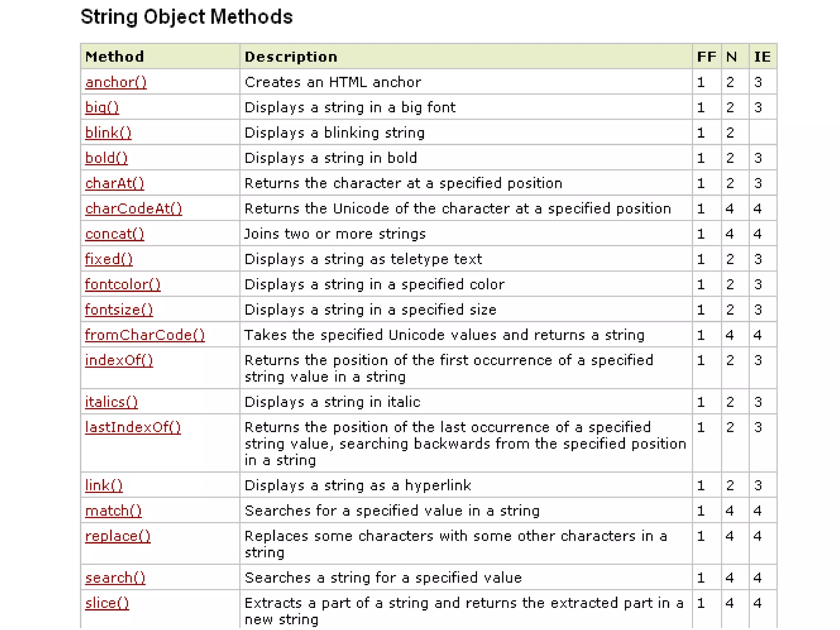Click the match() method link
840x630 pixels.
coord(113,511)
